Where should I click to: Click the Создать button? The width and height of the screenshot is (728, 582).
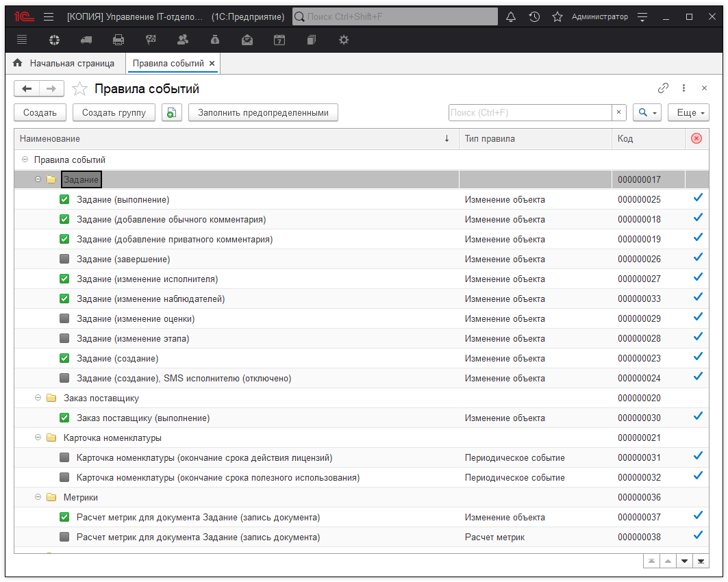[40, 113]
